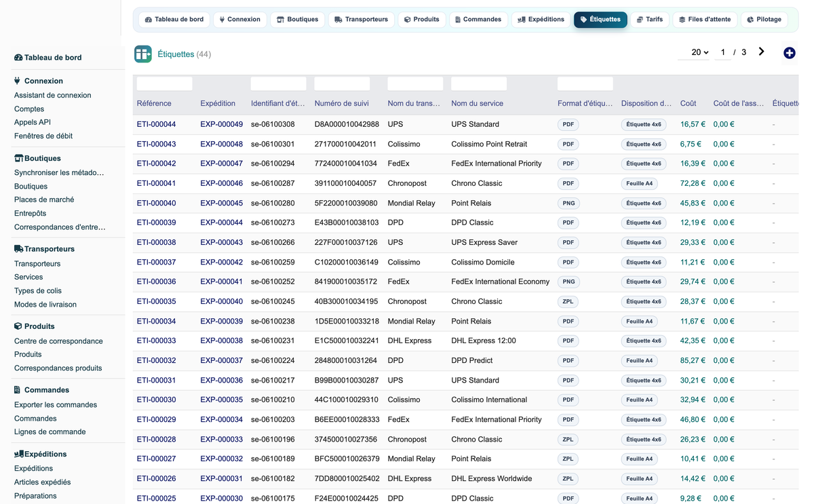Click the Commandes document icon in sidebar

click(x=18, y=390)
